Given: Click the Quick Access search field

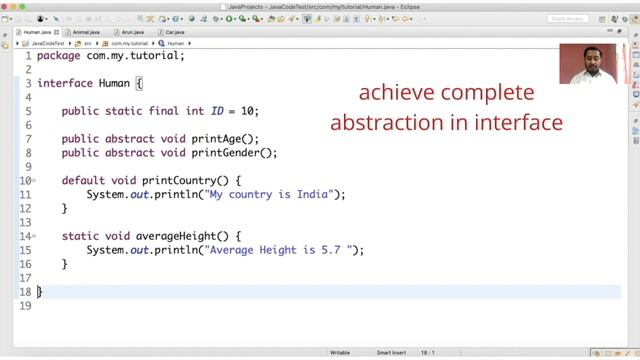Looking at the screenshot, I should click(568, 19).
